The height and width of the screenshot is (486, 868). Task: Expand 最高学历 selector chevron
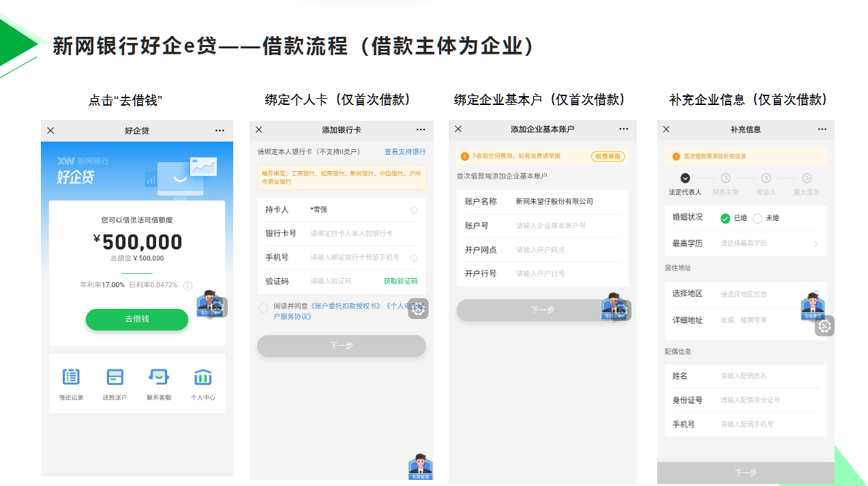[x=815, y=243]
